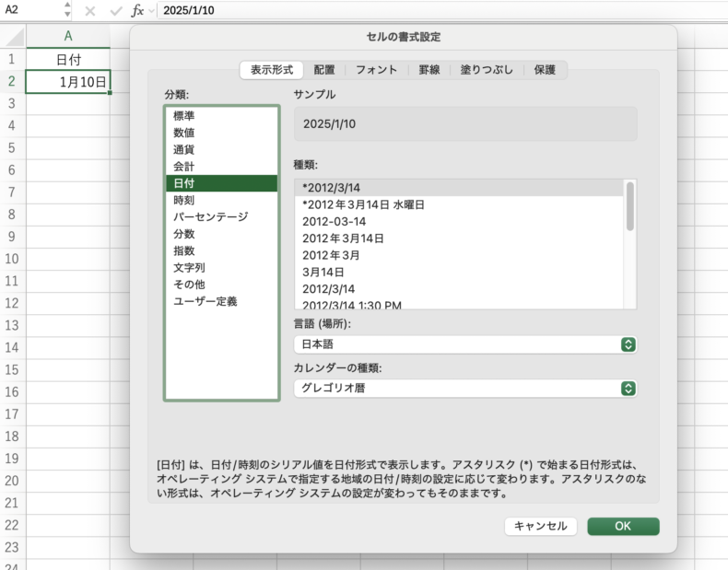This screenshot has height=570, width=728.
Task: Switch to the 配置 tab
Action: (324, 70)
